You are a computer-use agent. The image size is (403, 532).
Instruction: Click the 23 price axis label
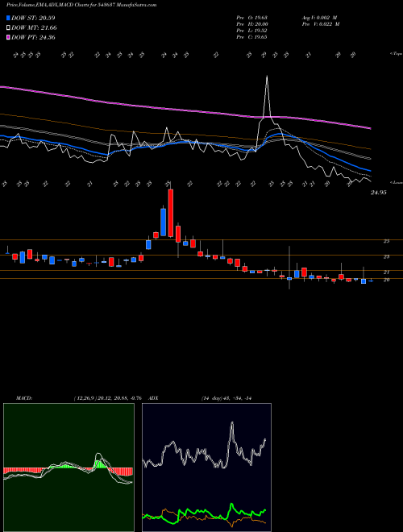pyautogui.click(x=386, y=257)
